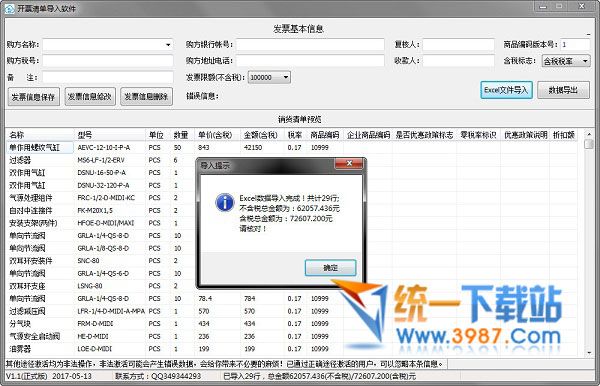
Task: Click status bar version V1.1(正式版)
Action: point(26,376)
